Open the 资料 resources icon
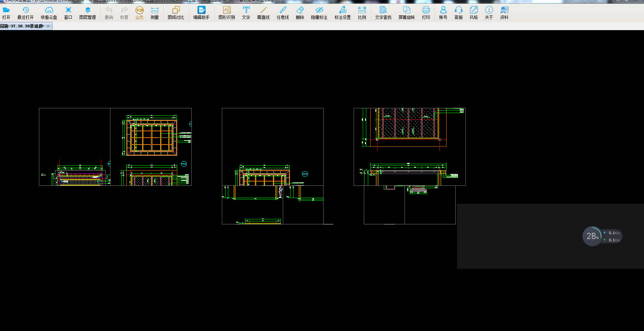Viewport: 644px width, 331px height. (x=504, y=13)
